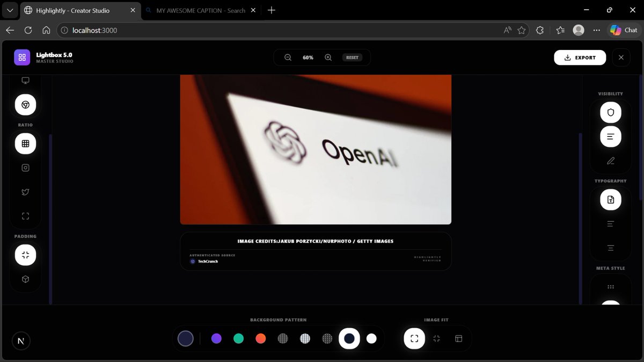Select the compact padding icon
This screenshot has height=362, width=644.
tap(25, 255)
